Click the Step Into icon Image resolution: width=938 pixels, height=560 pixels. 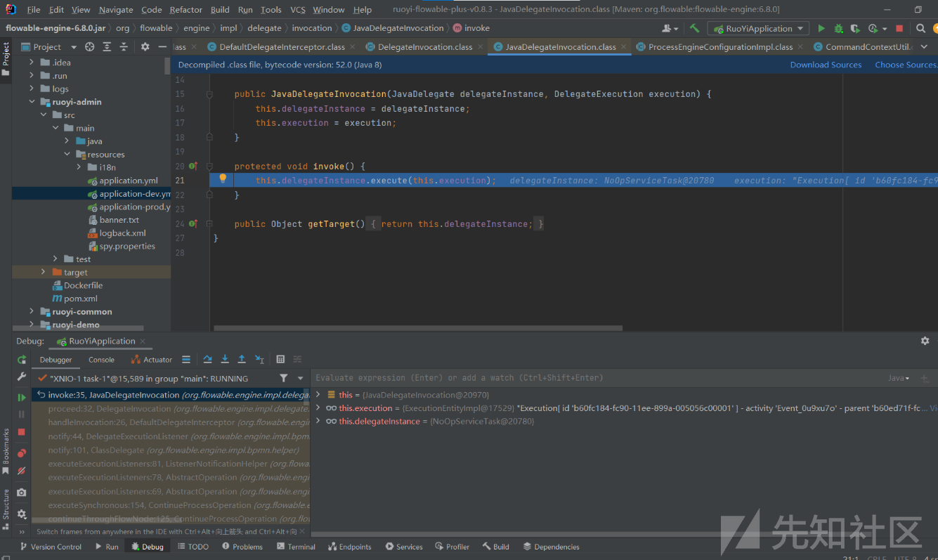[x=225, y=359]
